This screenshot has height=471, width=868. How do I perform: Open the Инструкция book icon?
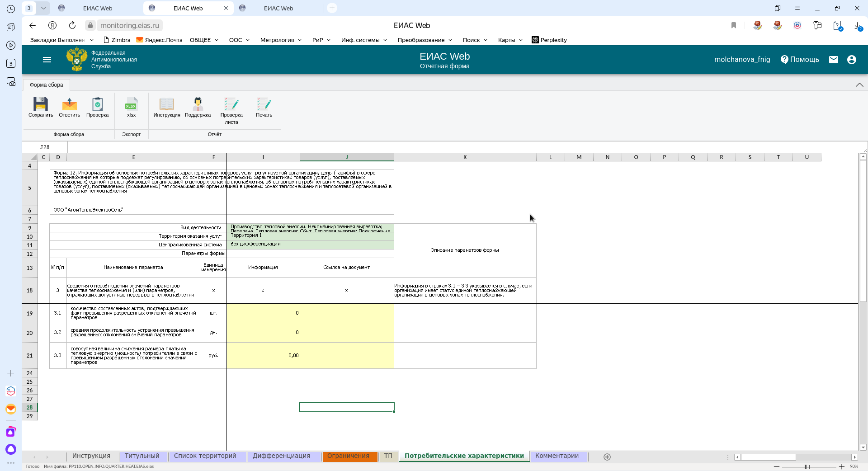[166, 105]
